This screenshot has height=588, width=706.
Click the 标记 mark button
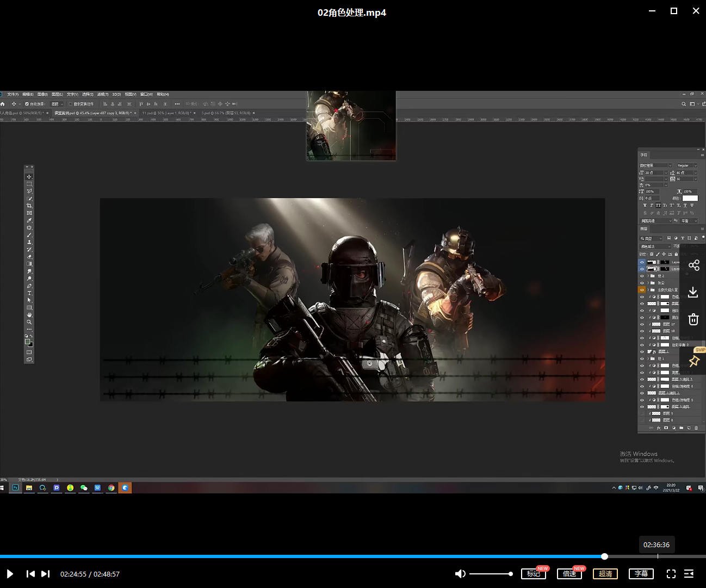pyautogui.click(x=533, y=574)
